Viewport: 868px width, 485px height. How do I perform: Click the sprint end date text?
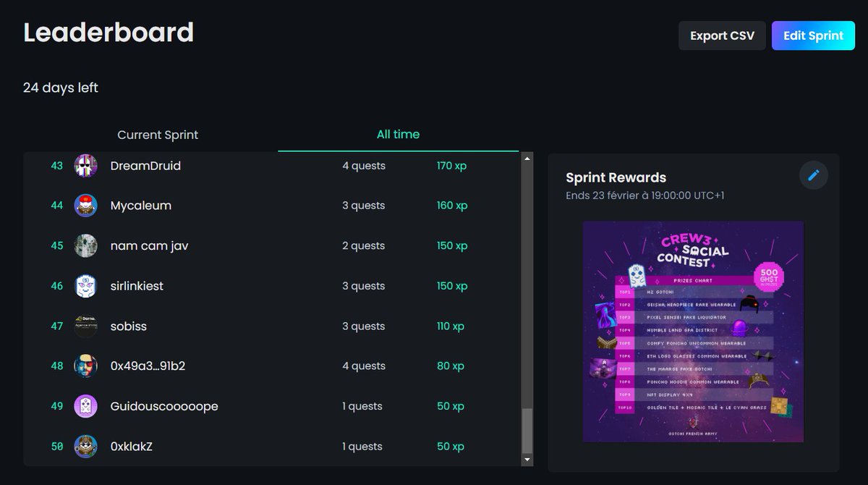[x=645, y=195]
